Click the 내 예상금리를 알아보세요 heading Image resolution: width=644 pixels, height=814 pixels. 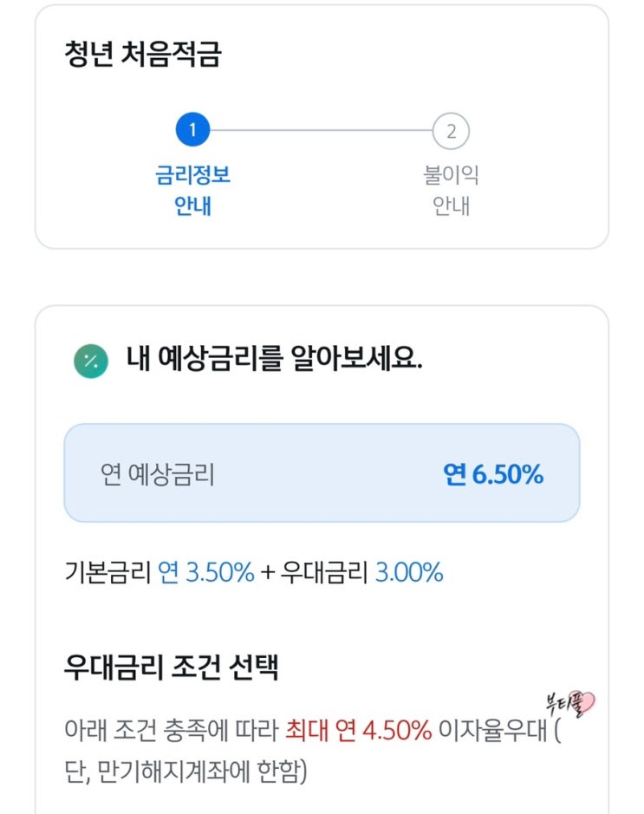click(x=275, y=358)
